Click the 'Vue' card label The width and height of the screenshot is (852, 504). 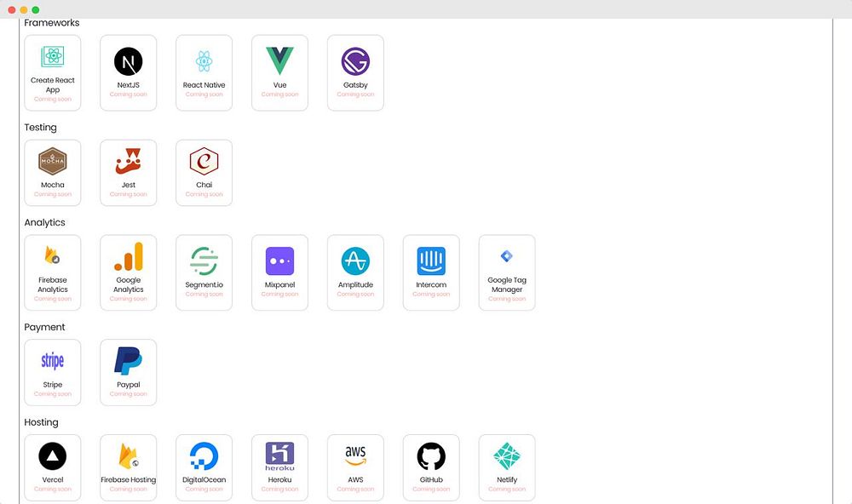[x=279, y=85]
